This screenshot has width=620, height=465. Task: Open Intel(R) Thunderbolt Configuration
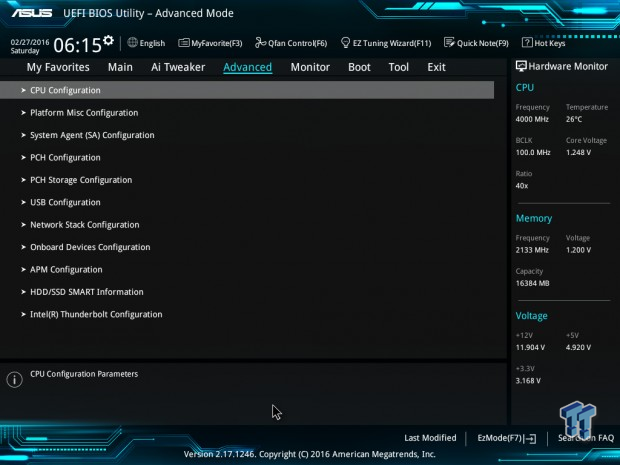tap(96, 314)
